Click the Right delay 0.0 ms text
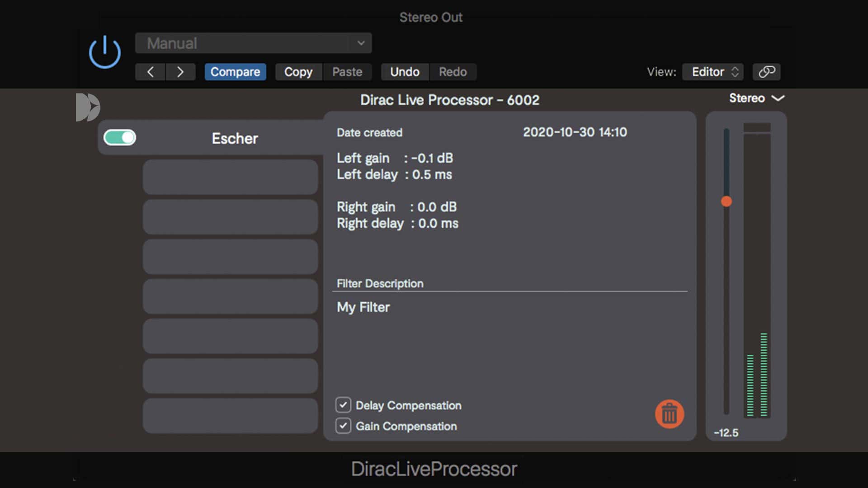 pos(397,223)
